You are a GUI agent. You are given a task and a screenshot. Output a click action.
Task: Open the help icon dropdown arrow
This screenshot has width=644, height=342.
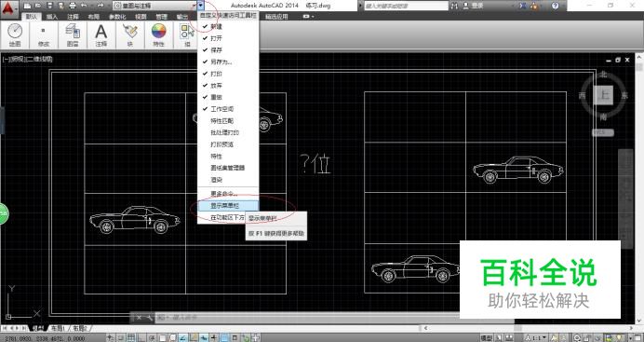pos(563,7)
